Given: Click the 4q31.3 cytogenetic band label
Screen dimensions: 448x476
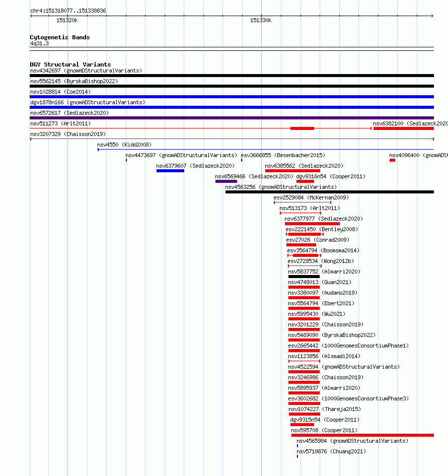Looking at the screenshot, I should pyautogui.click(x=39, y=43).
